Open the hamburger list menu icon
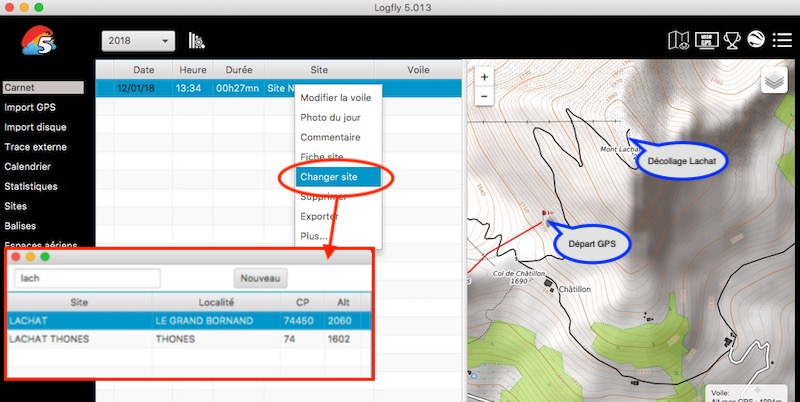 click(x=782, y=41)
